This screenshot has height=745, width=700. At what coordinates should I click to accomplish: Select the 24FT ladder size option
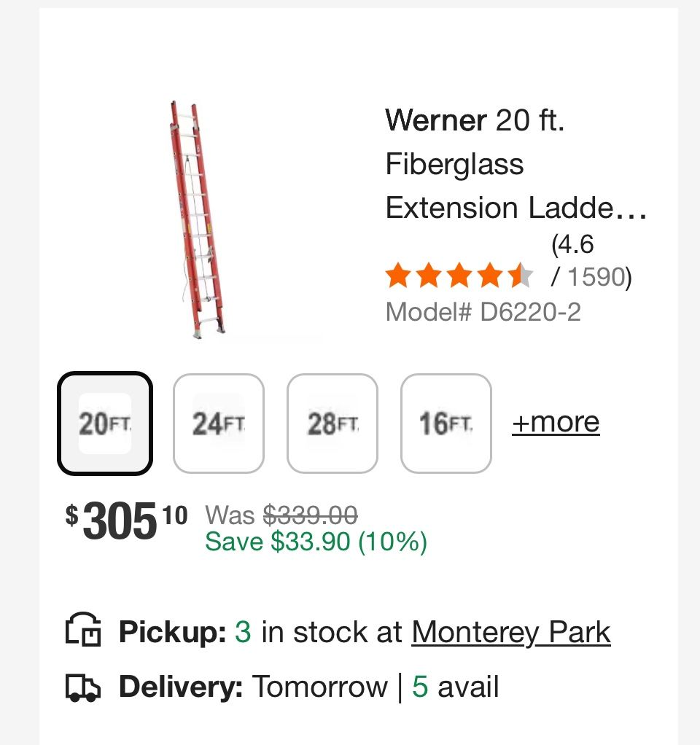click(x=218, y=423)
